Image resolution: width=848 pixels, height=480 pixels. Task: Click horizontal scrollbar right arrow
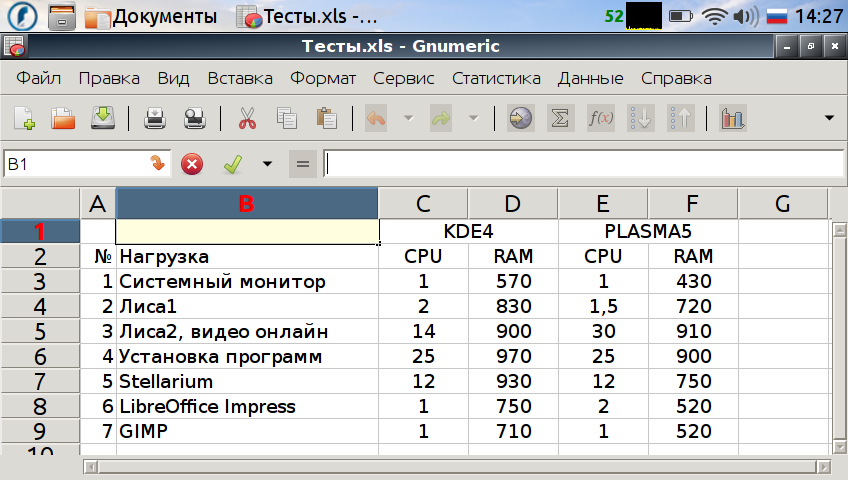[x=824, y=466]
